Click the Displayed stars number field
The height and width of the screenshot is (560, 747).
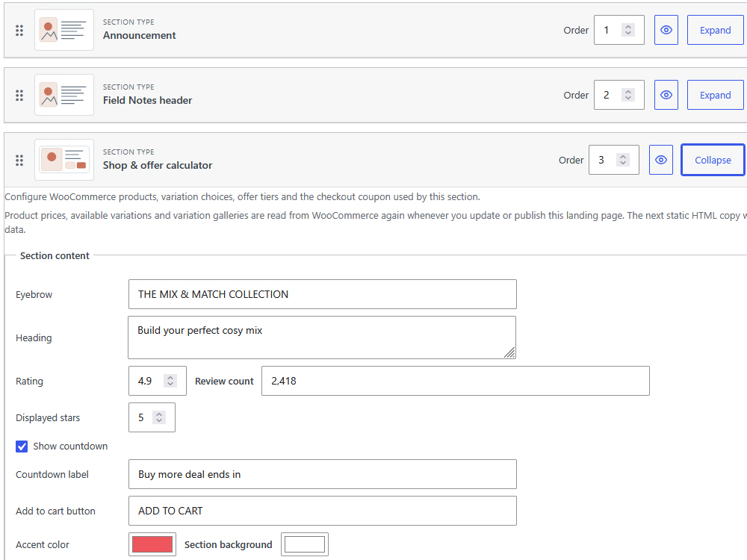point(152,417)
